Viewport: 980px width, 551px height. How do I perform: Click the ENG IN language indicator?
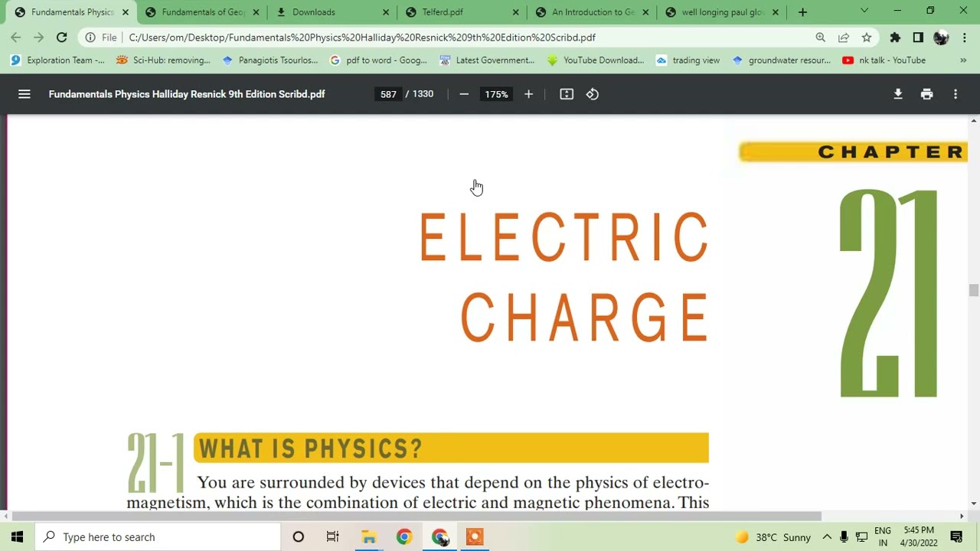click(883, 536)
